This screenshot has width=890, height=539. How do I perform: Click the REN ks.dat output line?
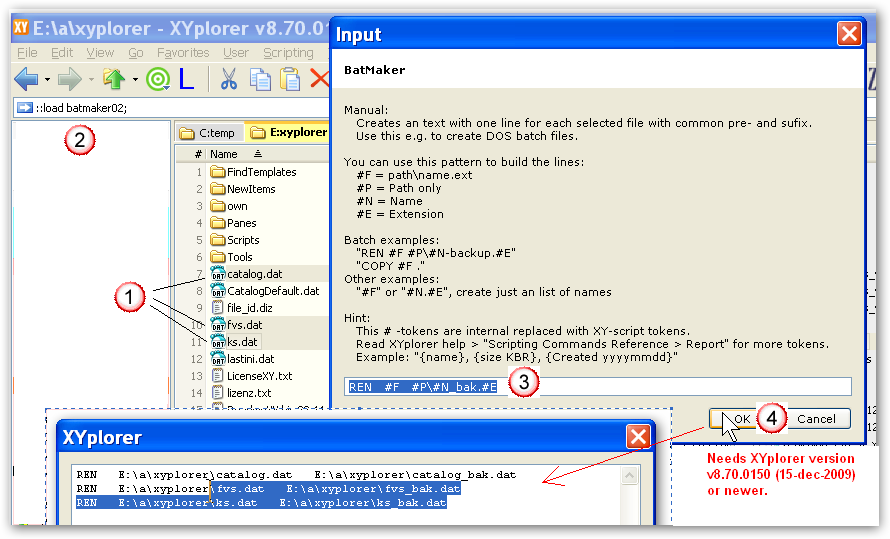tap(261, 503)
